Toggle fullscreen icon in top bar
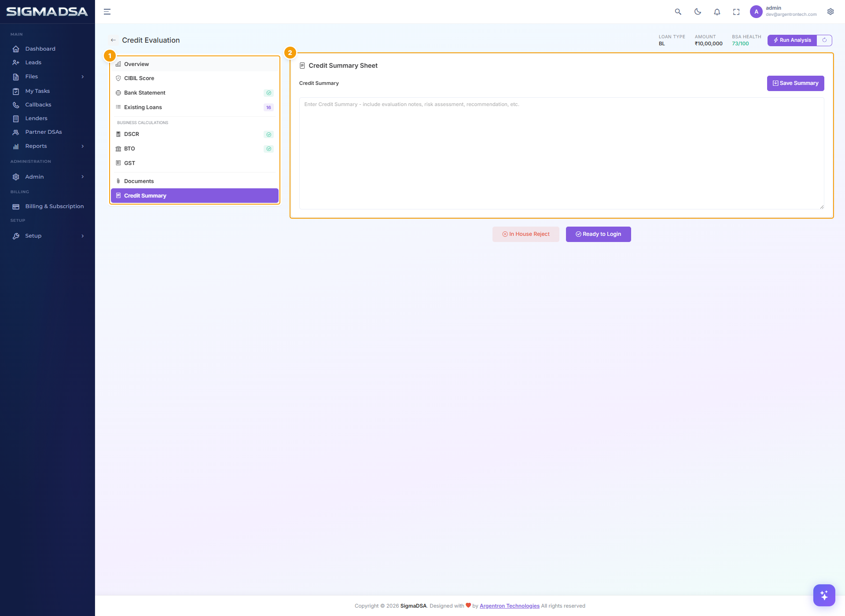Viewport: 845px width, 616px height. point(736,12)
